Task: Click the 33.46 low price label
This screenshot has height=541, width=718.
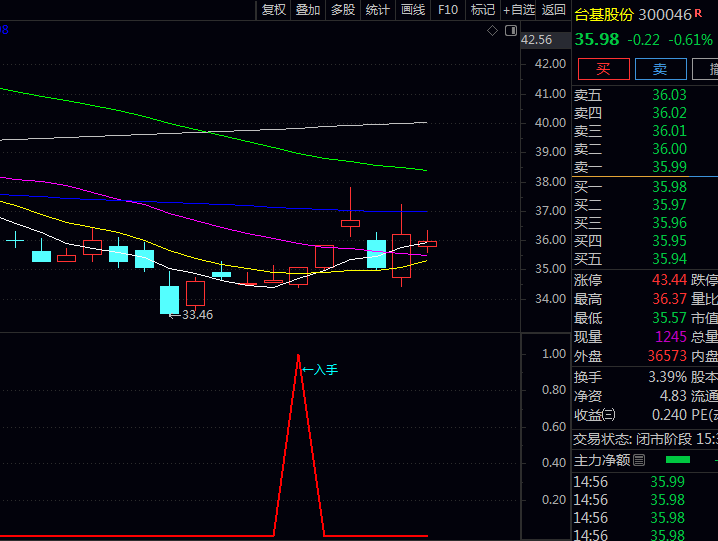Action: 196,315
